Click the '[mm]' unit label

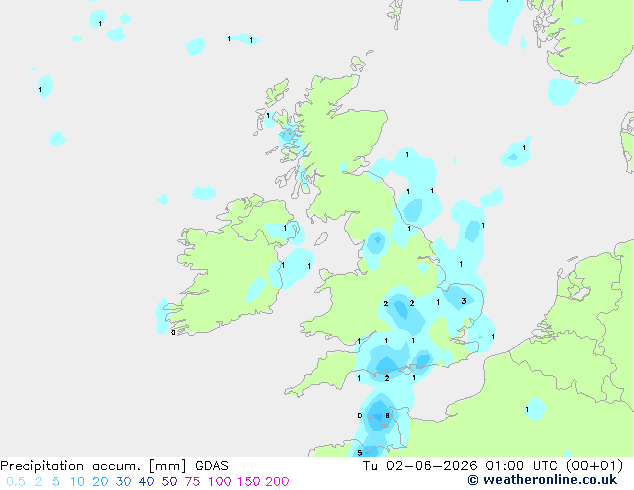[x=168, y=466]
